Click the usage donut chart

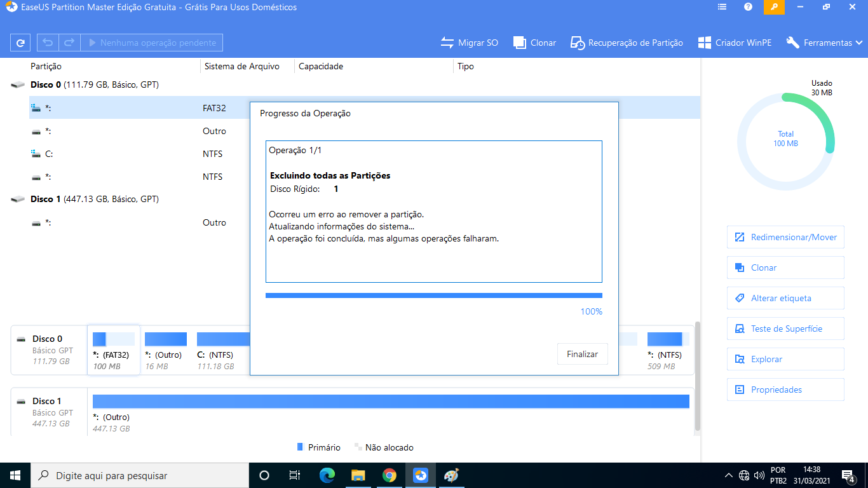(786, 141)
